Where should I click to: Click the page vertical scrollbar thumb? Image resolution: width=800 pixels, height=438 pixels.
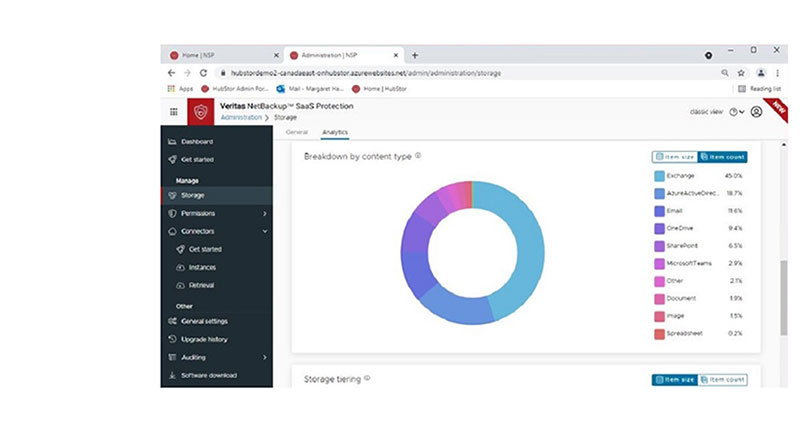[x=784, y=298]
